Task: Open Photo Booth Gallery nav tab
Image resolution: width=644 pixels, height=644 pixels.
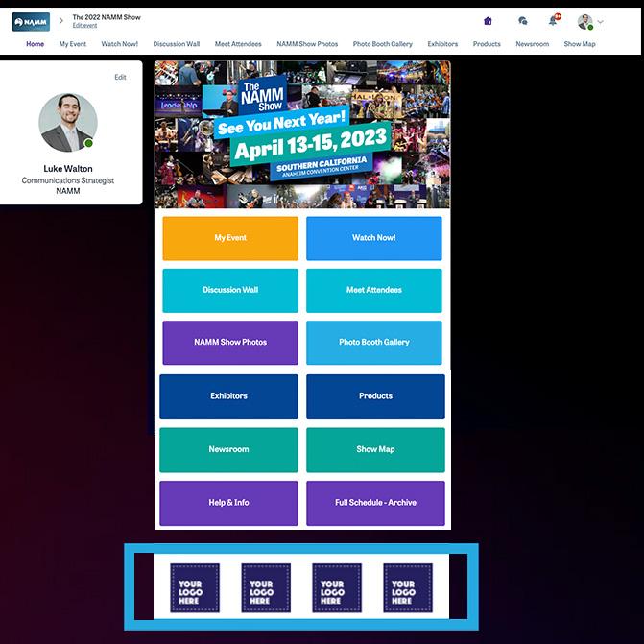Action: pyautogui.click(x=382, y=44)
